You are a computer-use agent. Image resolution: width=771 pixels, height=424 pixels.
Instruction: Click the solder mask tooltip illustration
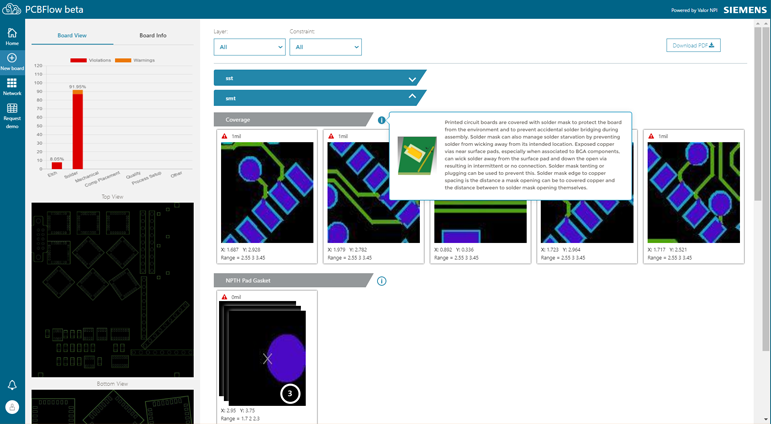click(417, 155)
